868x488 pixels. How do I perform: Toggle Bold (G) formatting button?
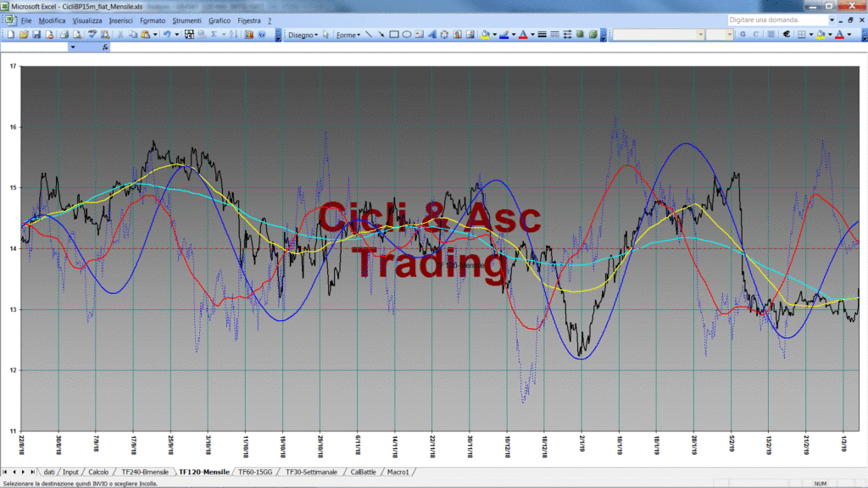[x=743, y=34]
